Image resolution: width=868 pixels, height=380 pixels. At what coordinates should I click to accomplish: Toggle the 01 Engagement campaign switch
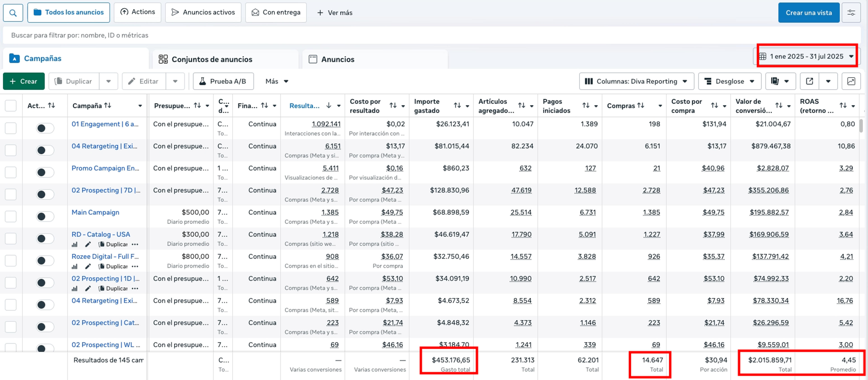pyautogui.click(x=45, y=128)
